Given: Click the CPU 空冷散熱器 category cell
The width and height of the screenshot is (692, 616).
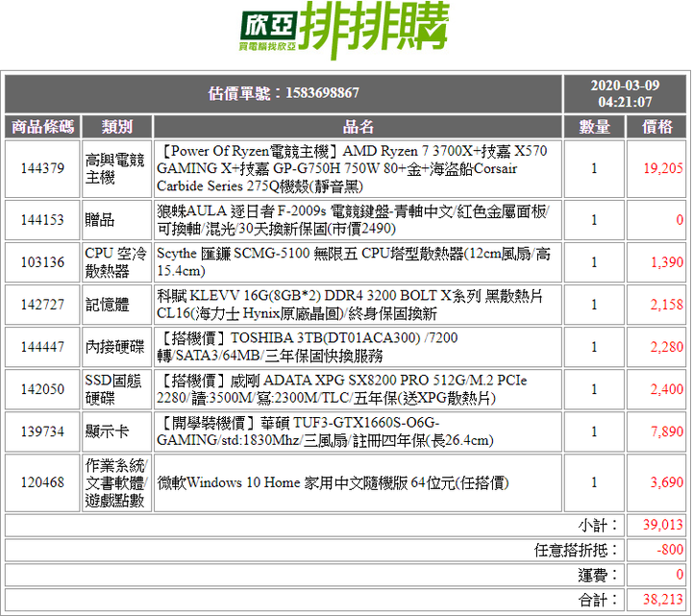Looking at the screenshot, I should click(117, 262).
